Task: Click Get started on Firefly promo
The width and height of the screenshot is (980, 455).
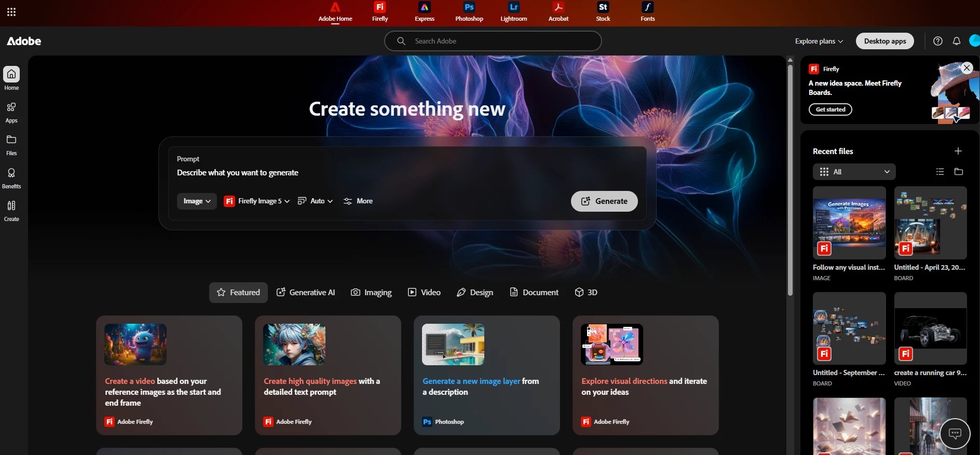Action: tap(831, 109)
